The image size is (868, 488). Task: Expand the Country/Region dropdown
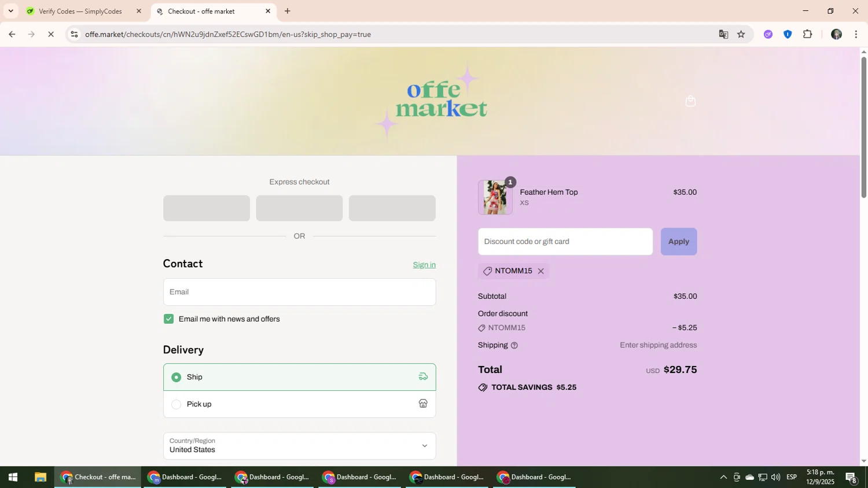click(x=299, y=446)
